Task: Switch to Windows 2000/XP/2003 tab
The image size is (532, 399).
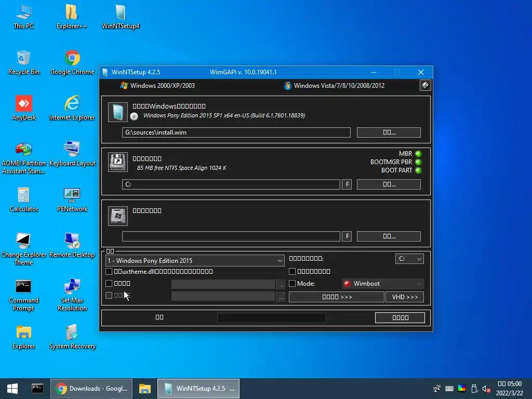Action: click(158, 86)
